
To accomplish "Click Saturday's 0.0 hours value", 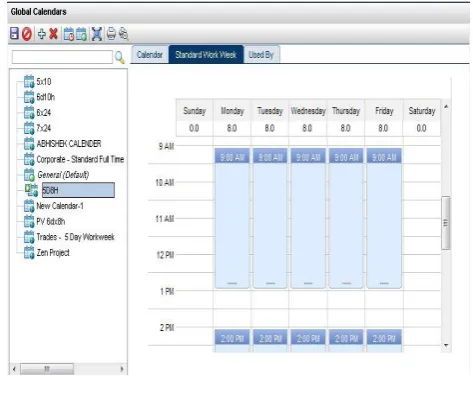I will pos(422,128).
